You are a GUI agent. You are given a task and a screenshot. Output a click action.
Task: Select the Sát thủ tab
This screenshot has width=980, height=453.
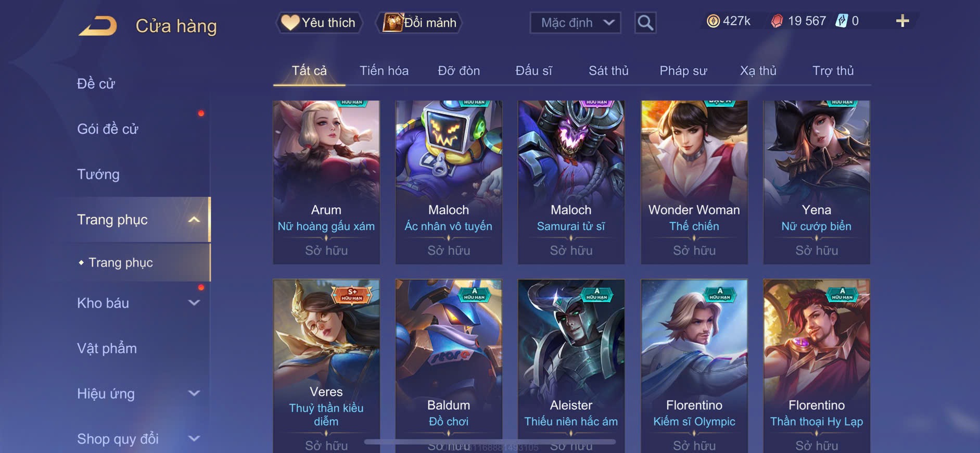click(x=608, y=71)
